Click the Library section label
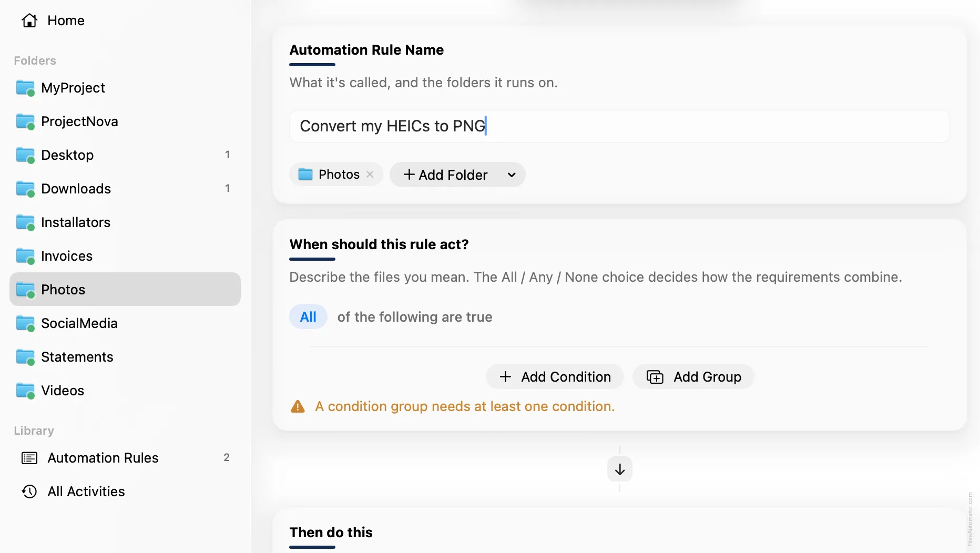Screen dimensions: 980x553 (34, 431)
